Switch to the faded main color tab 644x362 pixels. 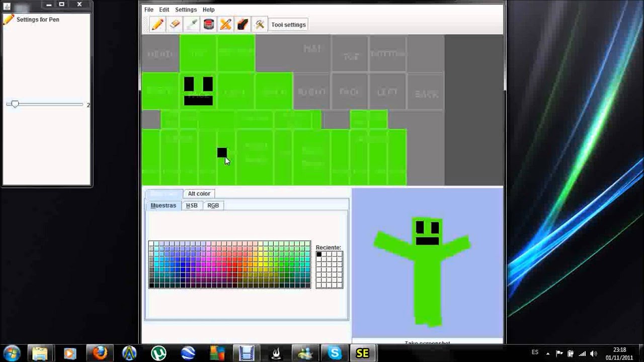tap(164, 194)
